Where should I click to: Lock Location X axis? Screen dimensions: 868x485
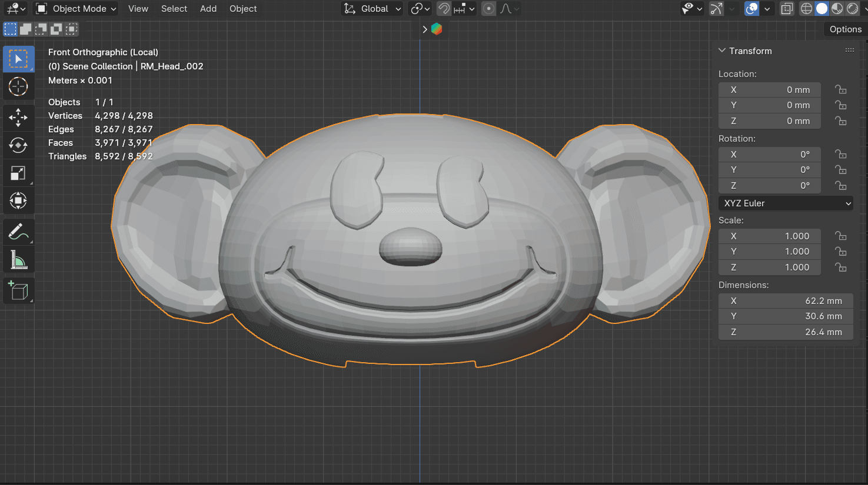(841, 90)
